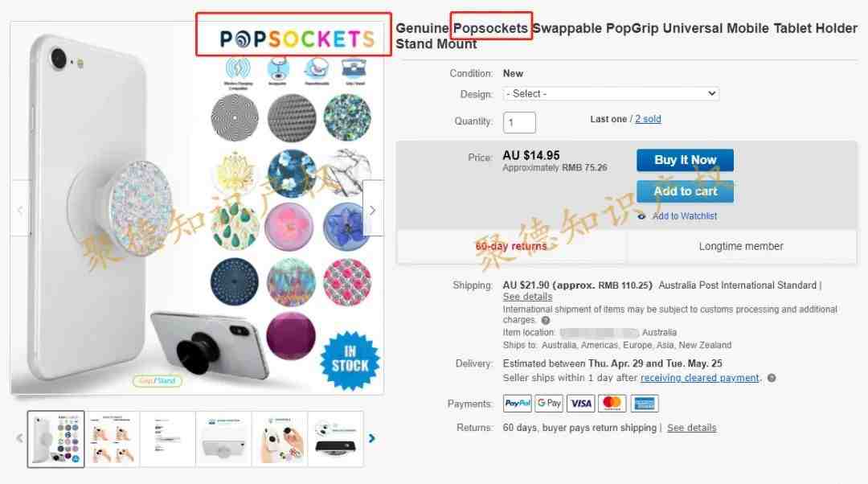Viewport: 868px width, 484px height.
Task: Open the 2 sold link
Action: point(648,119)
